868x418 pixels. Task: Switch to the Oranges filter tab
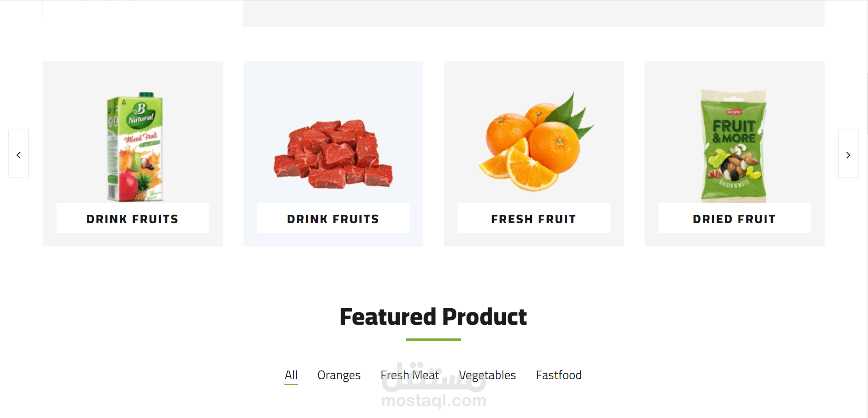pos(339,375)
